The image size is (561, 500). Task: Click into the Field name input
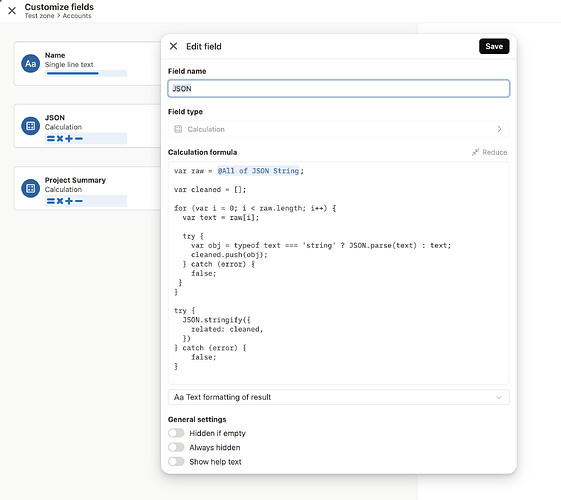(338, 88)
